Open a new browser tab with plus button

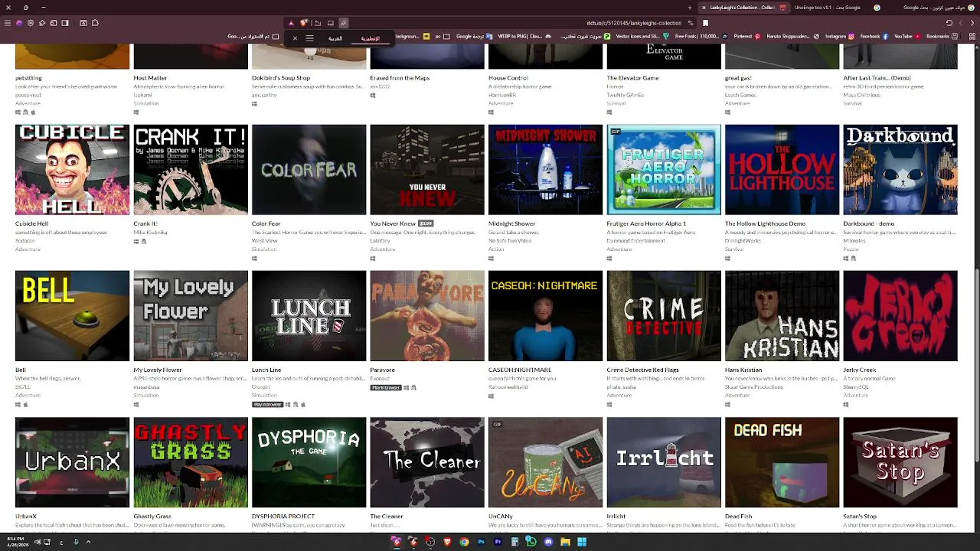690,8
